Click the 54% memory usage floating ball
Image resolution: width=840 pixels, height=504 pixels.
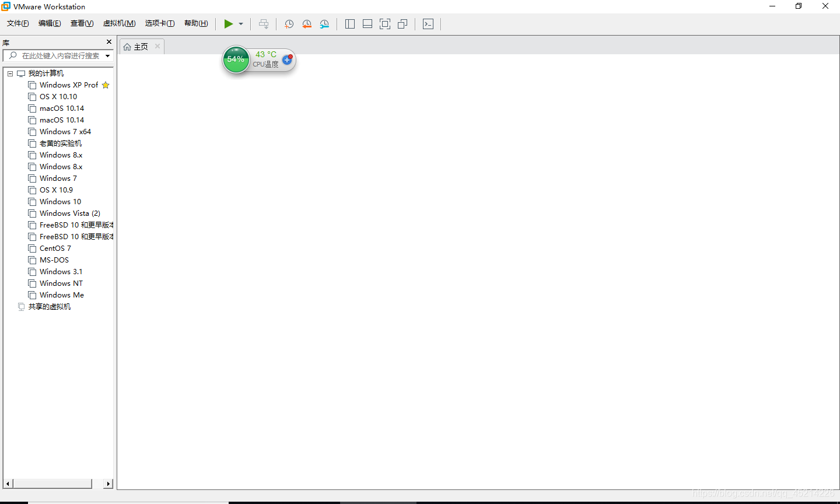point(236,60)
